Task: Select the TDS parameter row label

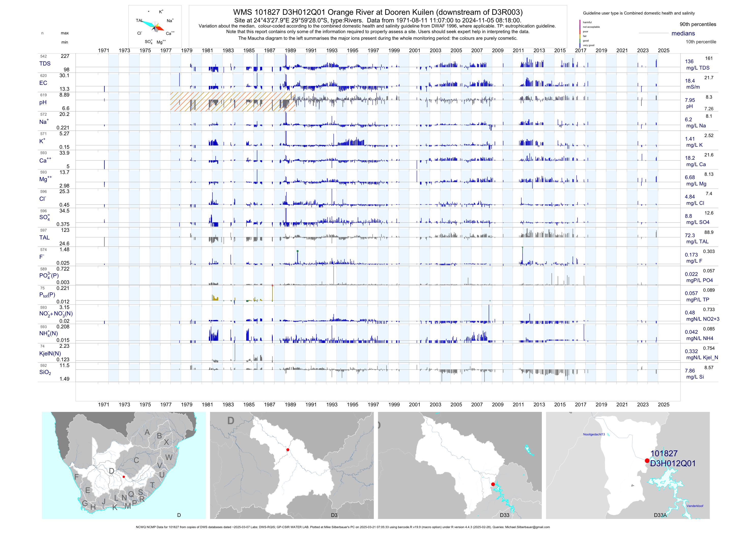Action: [x=45, y=64]
